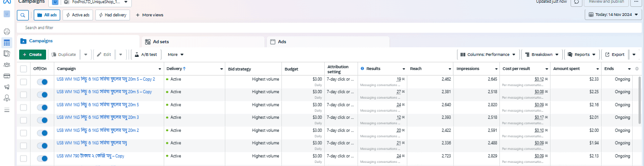Open the Breakdown dropdown

(542, 55)
